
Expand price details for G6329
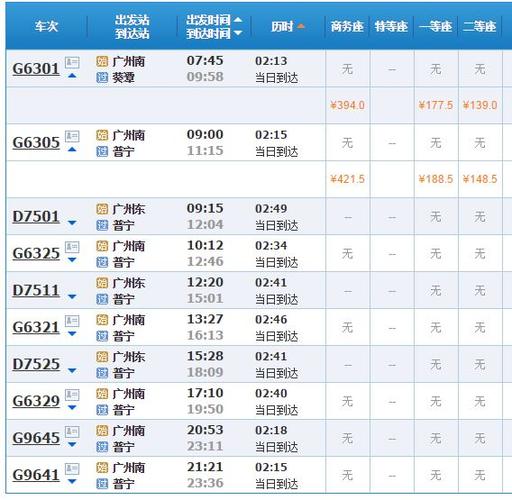(x=72, y=407)
